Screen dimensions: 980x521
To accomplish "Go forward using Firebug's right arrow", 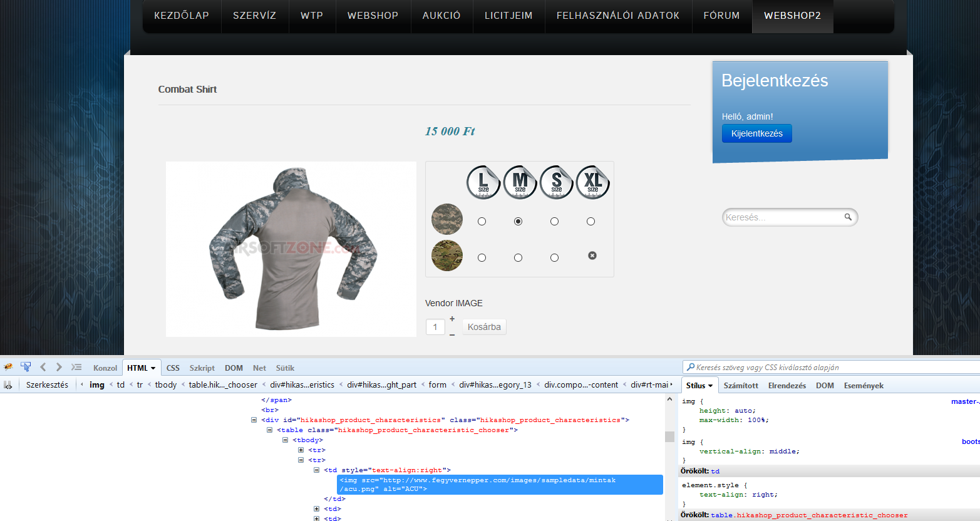I will 59,367.
